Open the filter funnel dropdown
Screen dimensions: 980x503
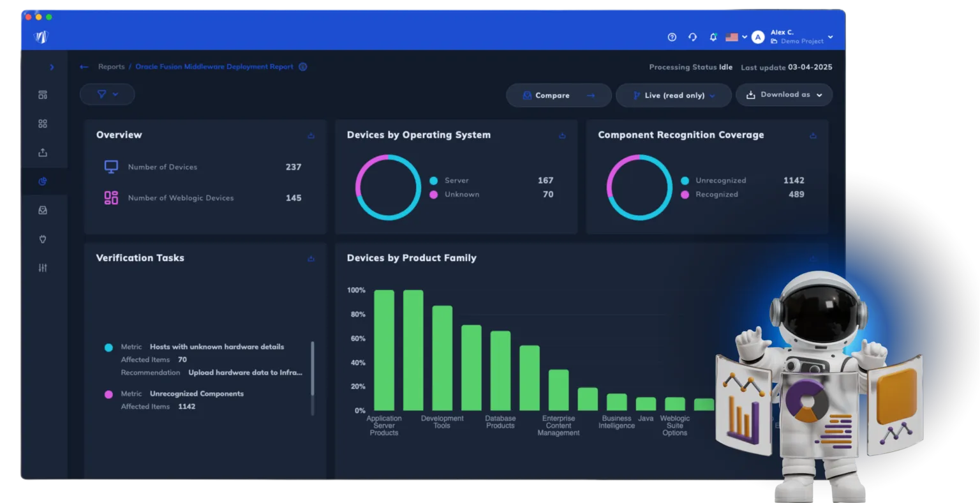(107, 94)
